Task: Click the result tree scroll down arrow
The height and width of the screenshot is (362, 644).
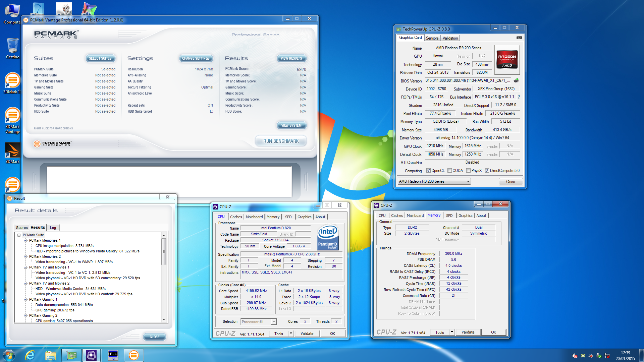Action: click(164, 320)
